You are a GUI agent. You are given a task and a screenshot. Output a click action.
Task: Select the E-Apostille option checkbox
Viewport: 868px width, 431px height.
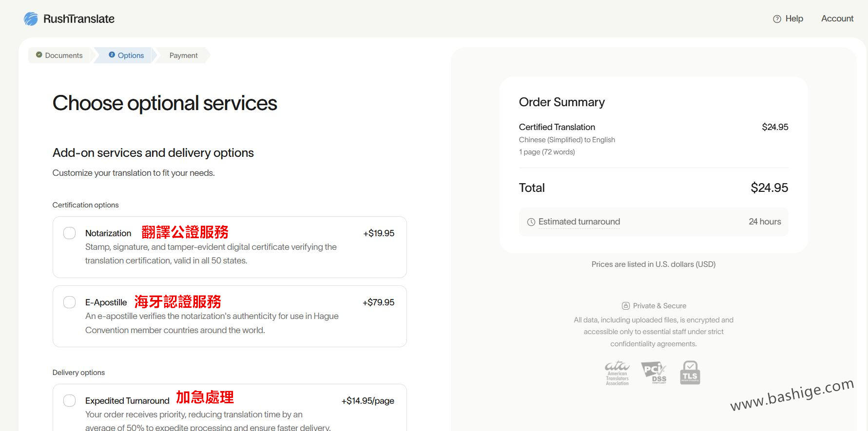tap(70, 302)
